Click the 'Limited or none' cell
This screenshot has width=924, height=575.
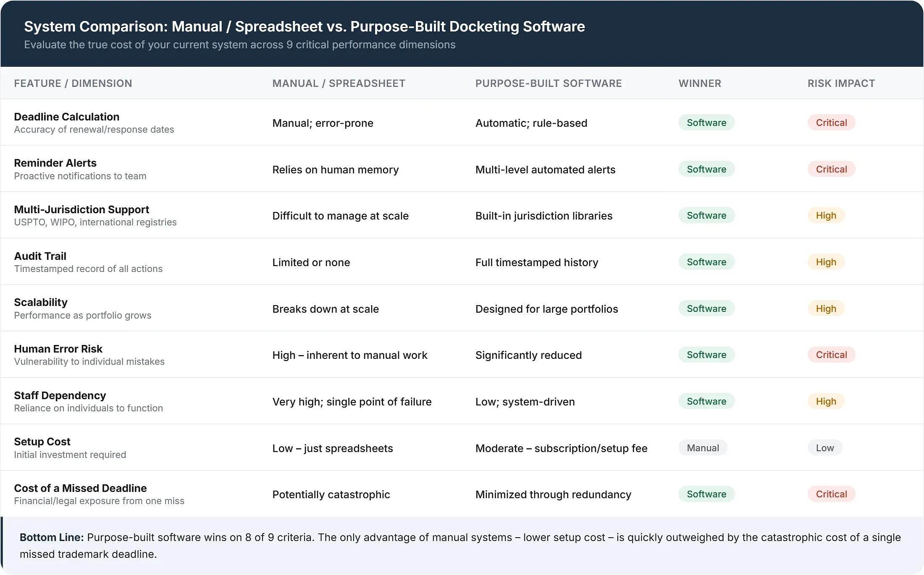click(311, 262)
